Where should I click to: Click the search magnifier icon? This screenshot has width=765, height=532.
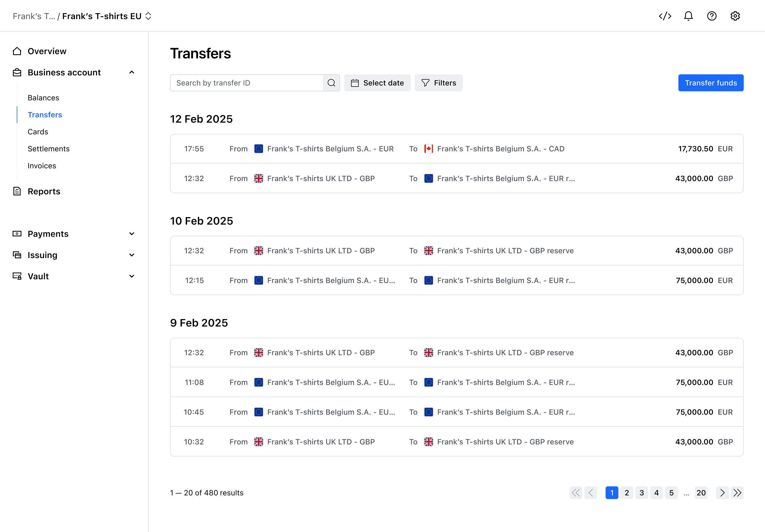[x=331, y=83]
